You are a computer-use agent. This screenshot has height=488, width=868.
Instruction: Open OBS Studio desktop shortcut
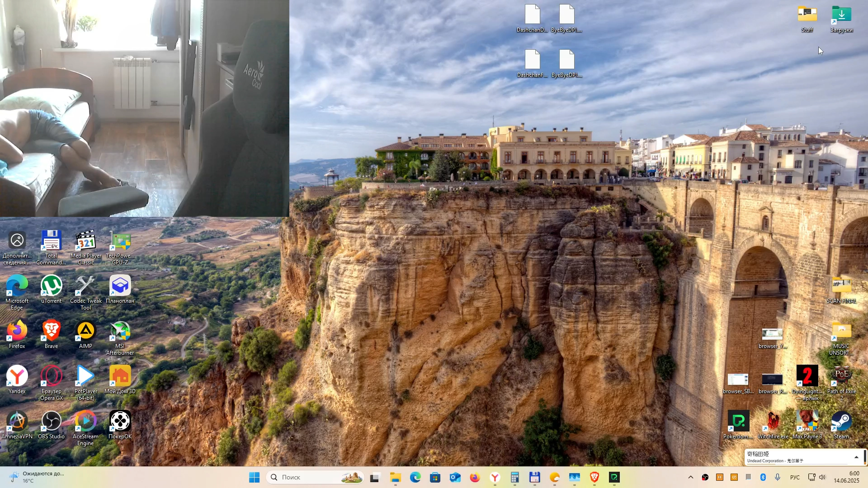coord(51,425)
